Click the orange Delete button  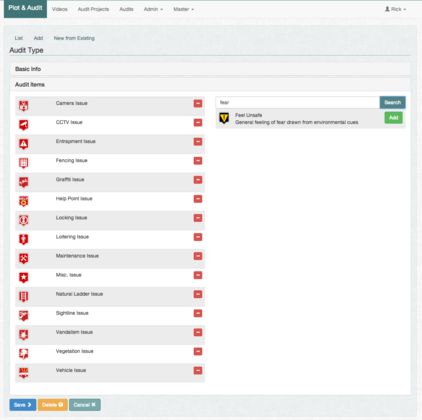53,405
